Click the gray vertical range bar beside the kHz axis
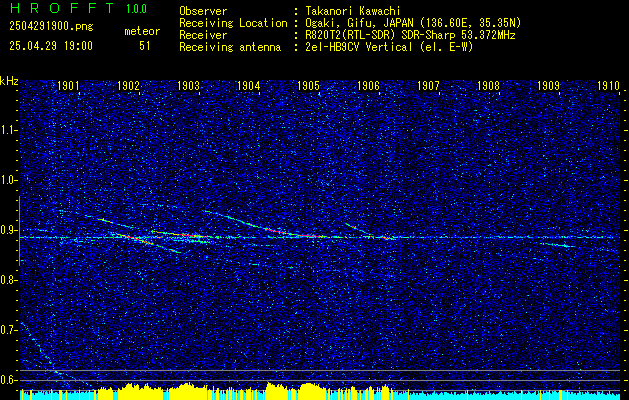629x400 pixels. [19, 231]
